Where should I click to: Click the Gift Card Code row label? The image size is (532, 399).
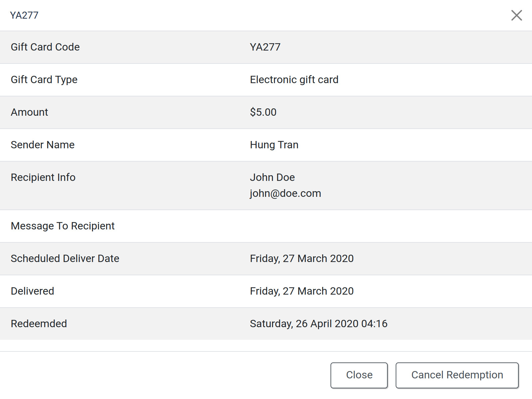pos(45,47)
